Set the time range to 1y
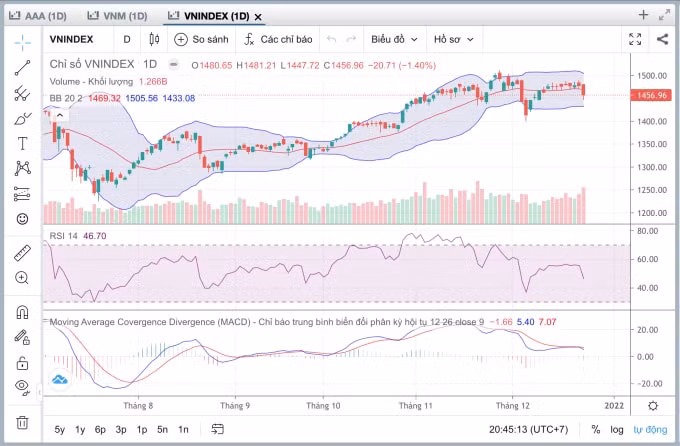Viewport: 680px width, 446px height. (x=80, y=430)
